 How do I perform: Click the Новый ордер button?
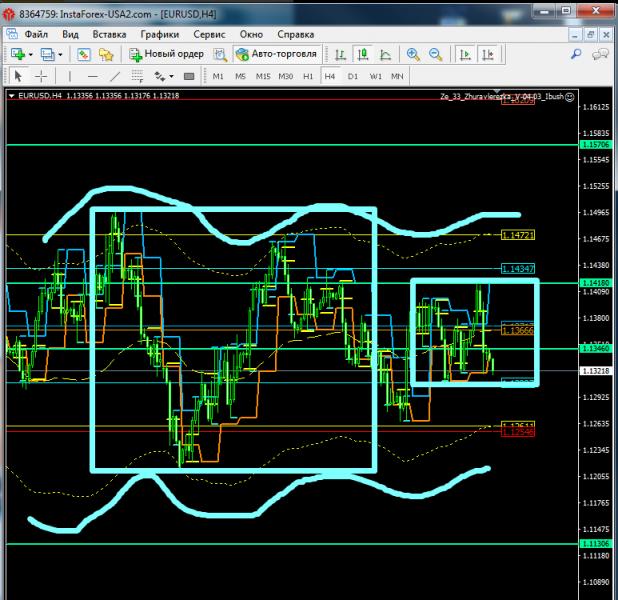(166, 54)
